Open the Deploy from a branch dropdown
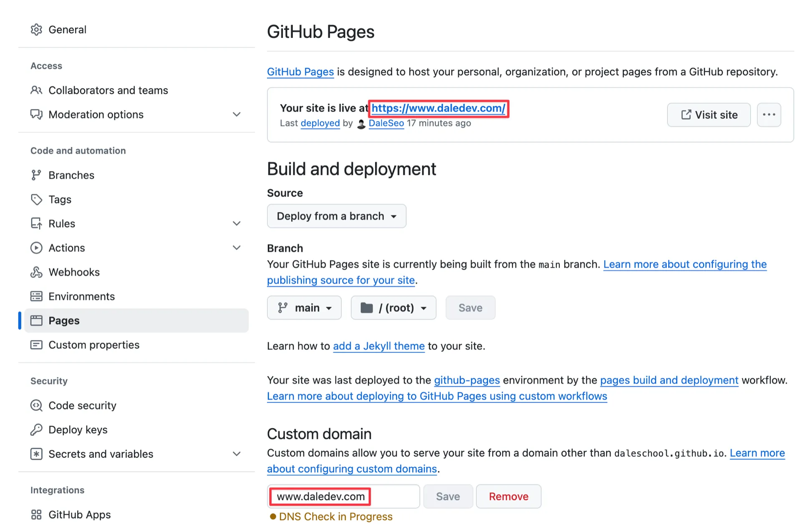 (336, 216)
